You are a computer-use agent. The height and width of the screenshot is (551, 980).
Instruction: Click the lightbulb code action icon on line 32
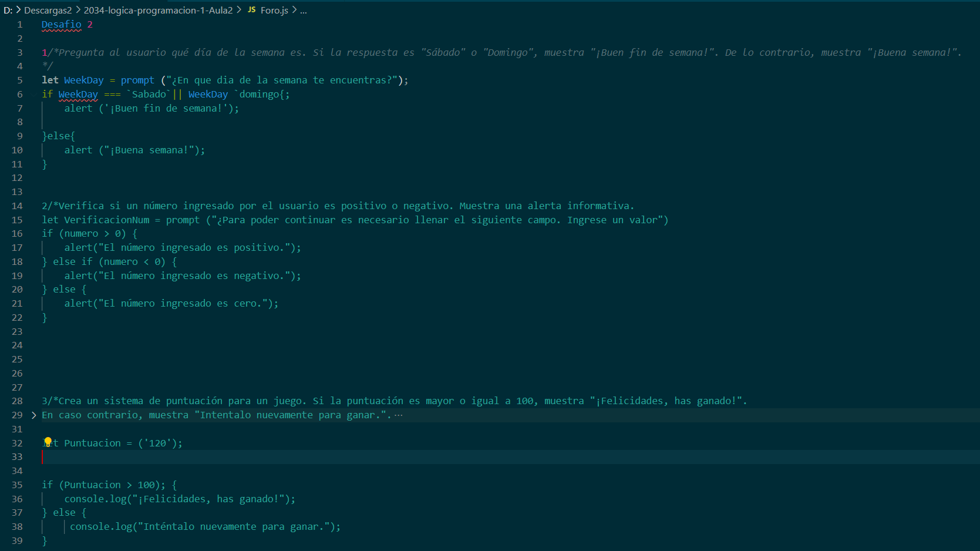click(x=48, y=442)
